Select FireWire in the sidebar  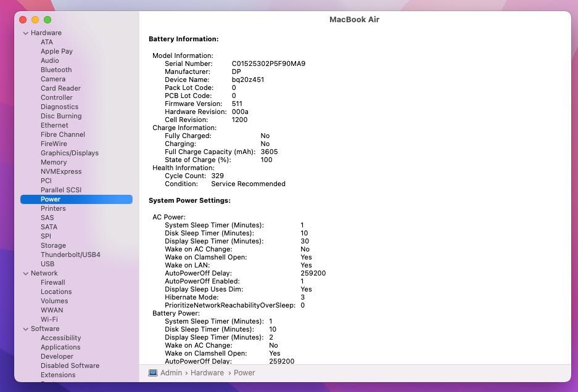coord(54,144)
